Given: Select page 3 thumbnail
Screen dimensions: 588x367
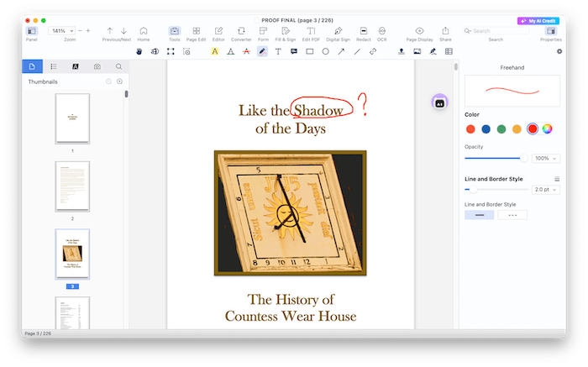Looking at the screenshot, I should tap(72, 254).
